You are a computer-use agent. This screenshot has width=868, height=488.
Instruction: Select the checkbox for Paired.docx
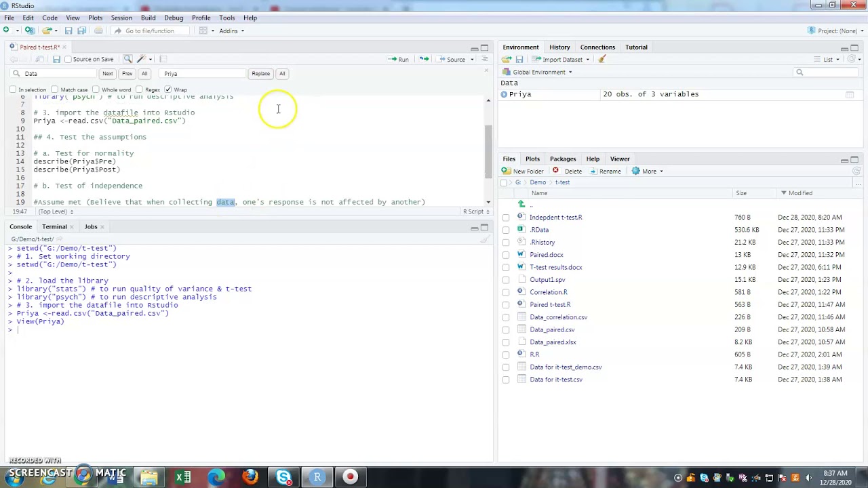pos(506,255)
